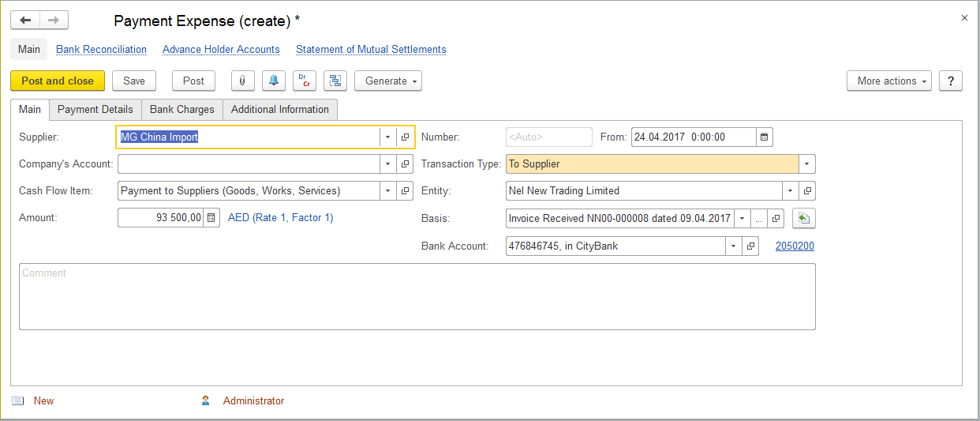Expand the Company's Account dropdown
The height and width of the screenshot is (421, 980).
[387, 164]
